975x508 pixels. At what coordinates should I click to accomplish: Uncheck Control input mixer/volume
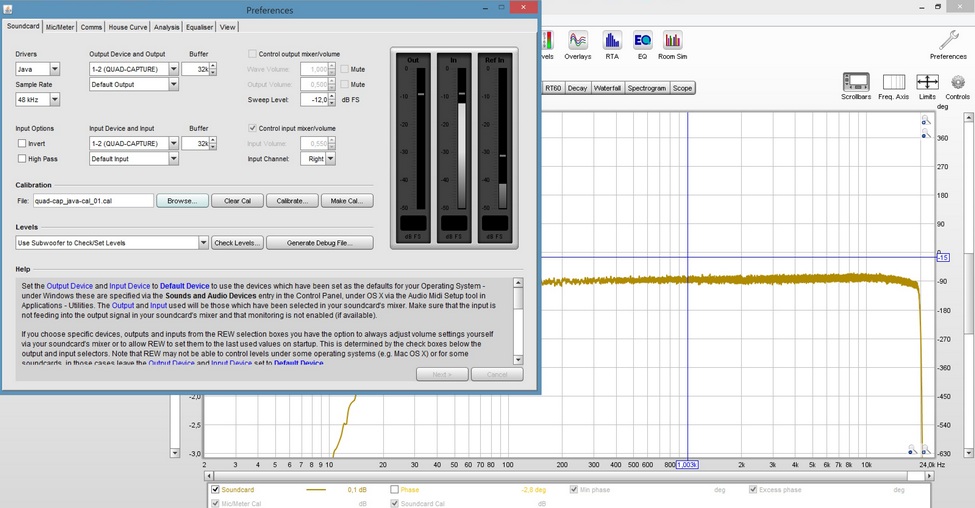click(x=252, y=128)
